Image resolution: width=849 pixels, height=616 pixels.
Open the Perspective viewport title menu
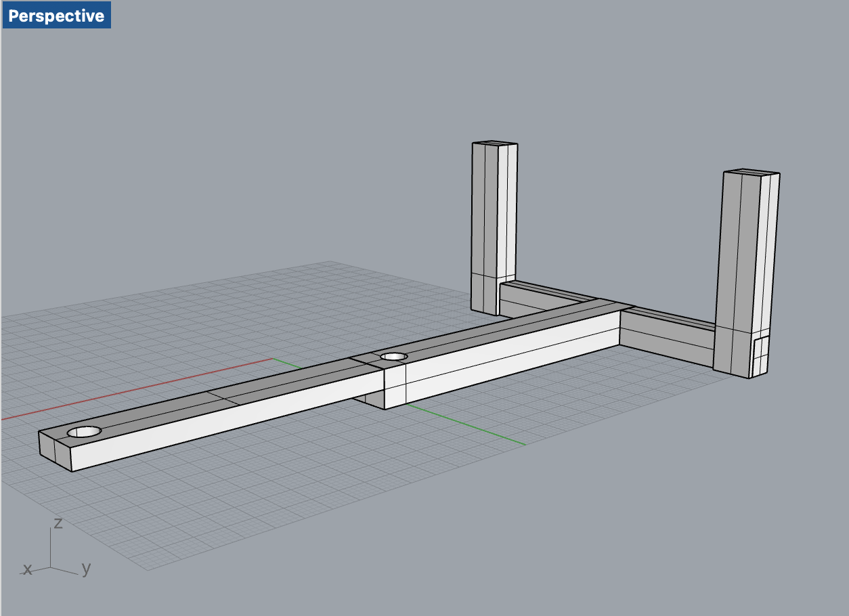[57, 16]
